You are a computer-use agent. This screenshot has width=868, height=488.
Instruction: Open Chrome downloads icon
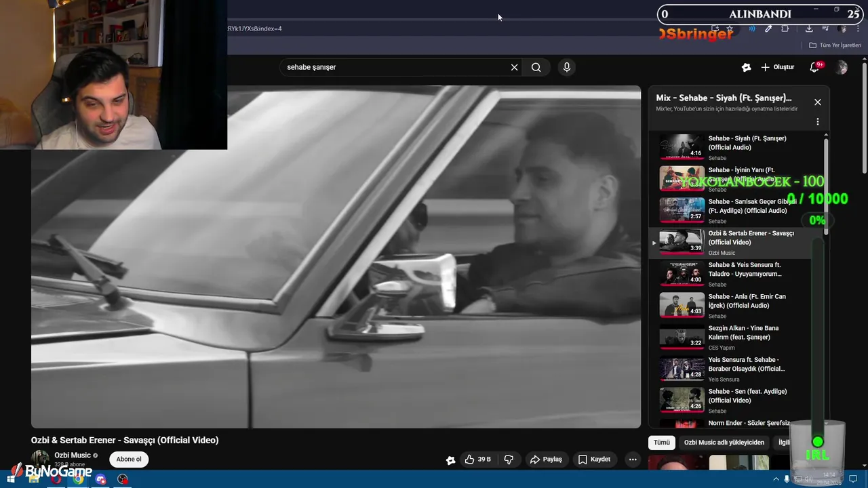click(809, 29)
